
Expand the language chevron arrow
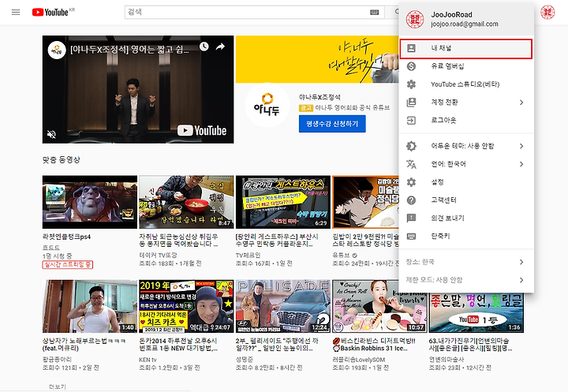pyautogui.click(x=521, y=164)
